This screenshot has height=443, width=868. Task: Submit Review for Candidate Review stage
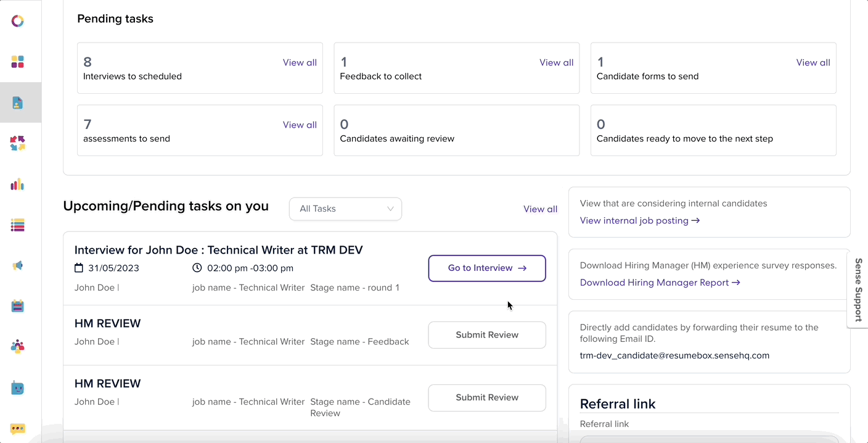click(x=487, y=398)
